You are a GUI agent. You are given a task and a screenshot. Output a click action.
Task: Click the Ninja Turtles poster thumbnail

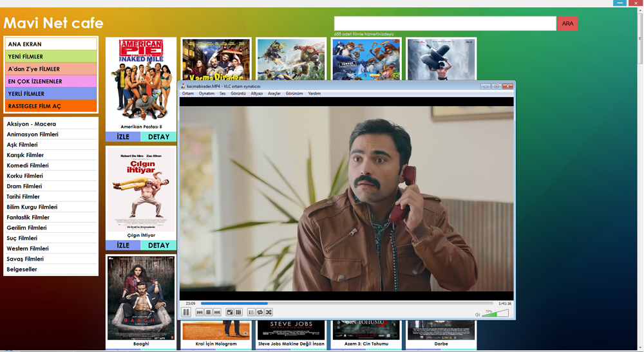coord(291,59)
